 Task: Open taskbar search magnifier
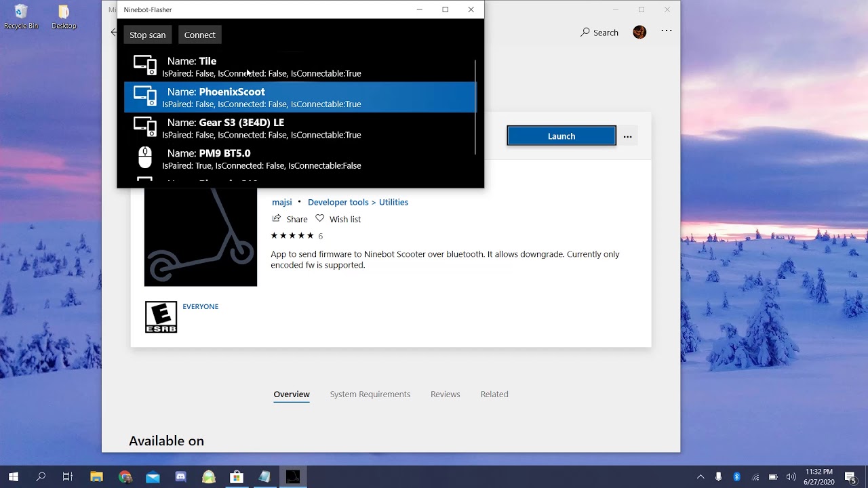(41, 477)
